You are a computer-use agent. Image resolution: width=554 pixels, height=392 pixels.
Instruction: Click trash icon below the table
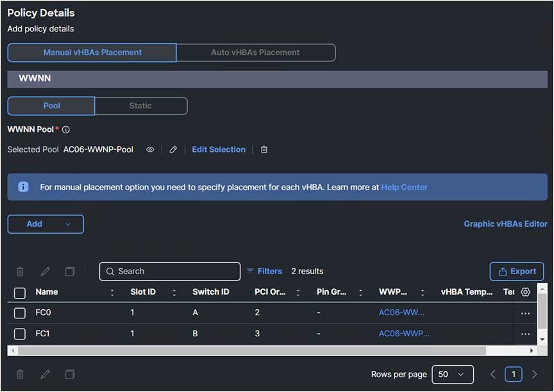pos(20,374)
